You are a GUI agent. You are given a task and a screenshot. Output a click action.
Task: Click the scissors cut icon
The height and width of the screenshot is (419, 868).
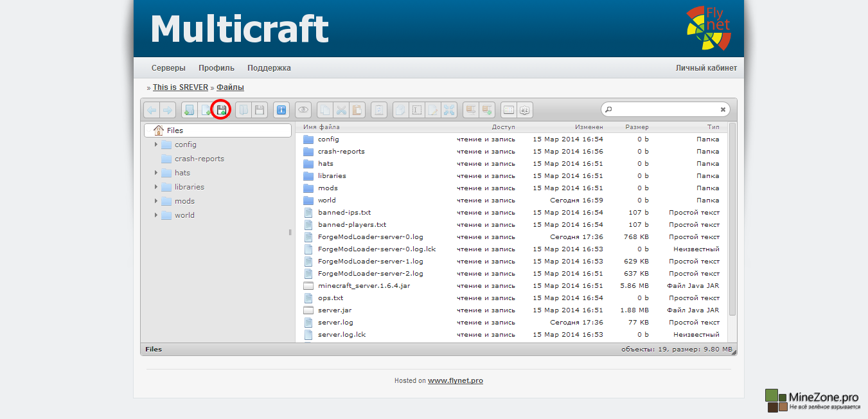(x=342, y=110)
